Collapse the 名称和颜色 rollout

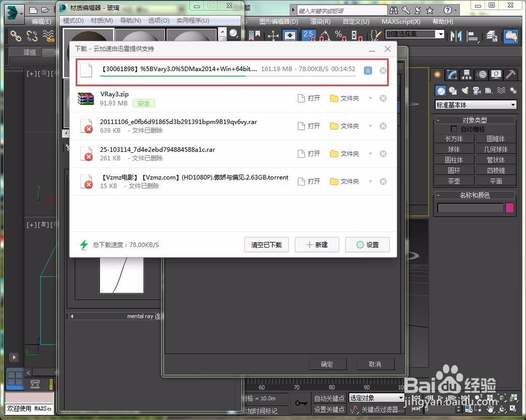click(x=474, y=195)
